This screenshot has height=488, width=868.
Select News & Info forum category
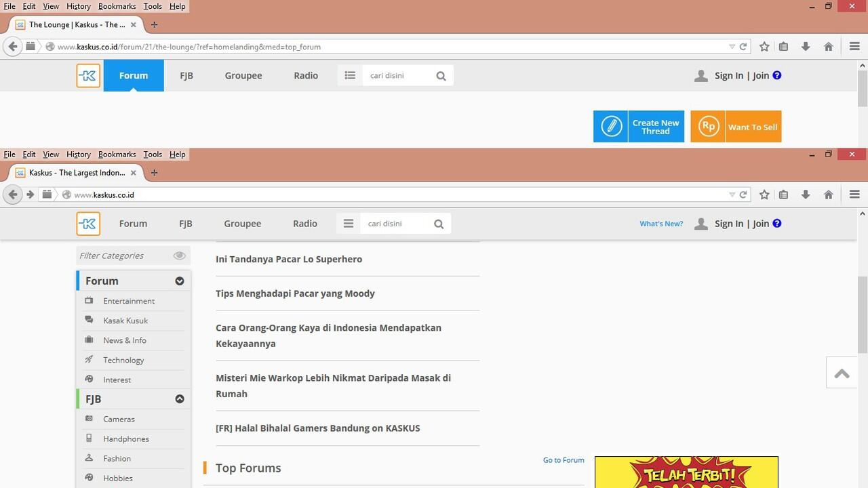(x=125, y=340)
